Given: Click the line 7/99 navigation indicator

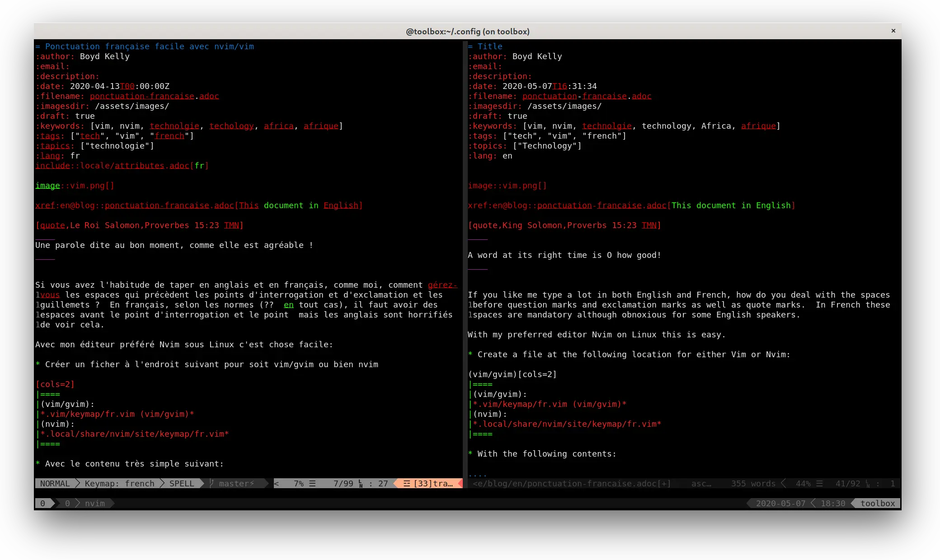Looking at the screenshot, I should pyautogui.click(x=341, y=483).
